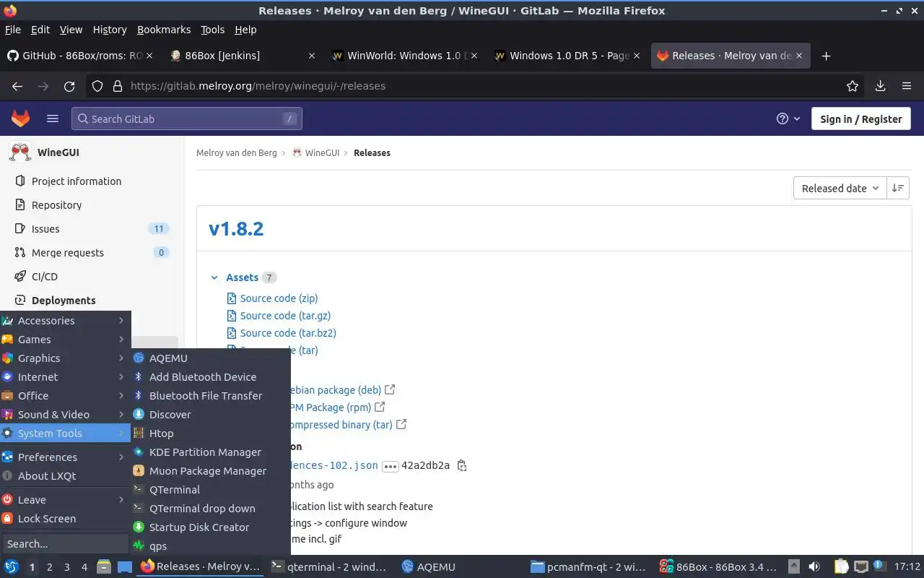The height and width of the screenshot is (578, 924).
Task: Expand Sound & Video menu category
Action: (x=65, y=415)
